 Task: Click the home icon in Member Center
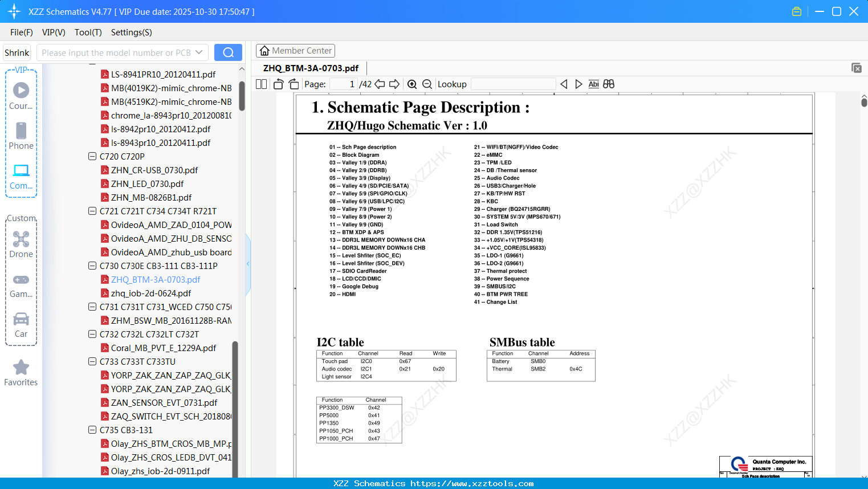pos(264,51)
